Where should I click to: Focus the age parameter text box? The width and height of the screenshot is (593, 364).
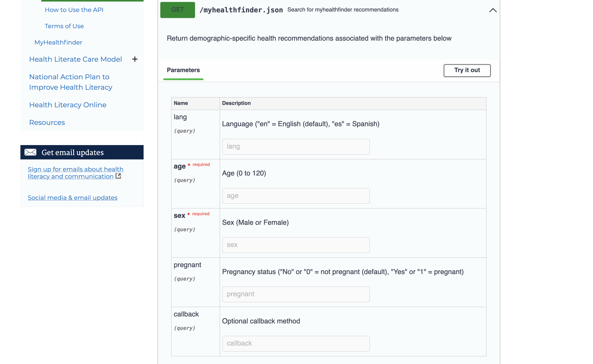tap(296, 196)
